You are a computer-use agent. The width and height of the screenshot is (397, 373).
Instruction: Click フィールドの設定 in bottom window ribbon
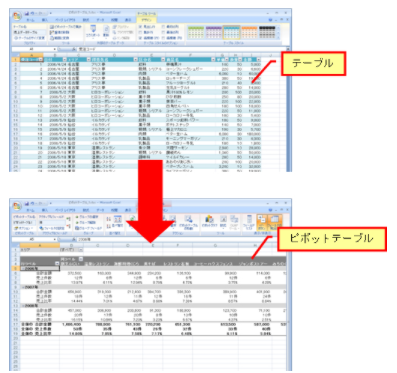52,228
